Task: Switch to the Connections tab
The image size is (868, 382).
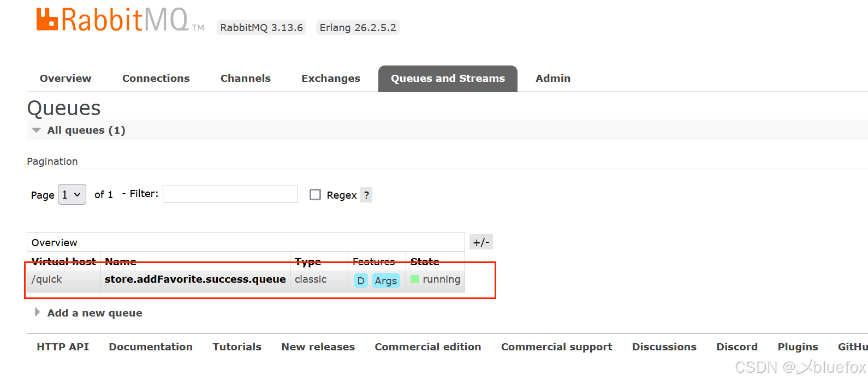Action: tap(156, 78)
